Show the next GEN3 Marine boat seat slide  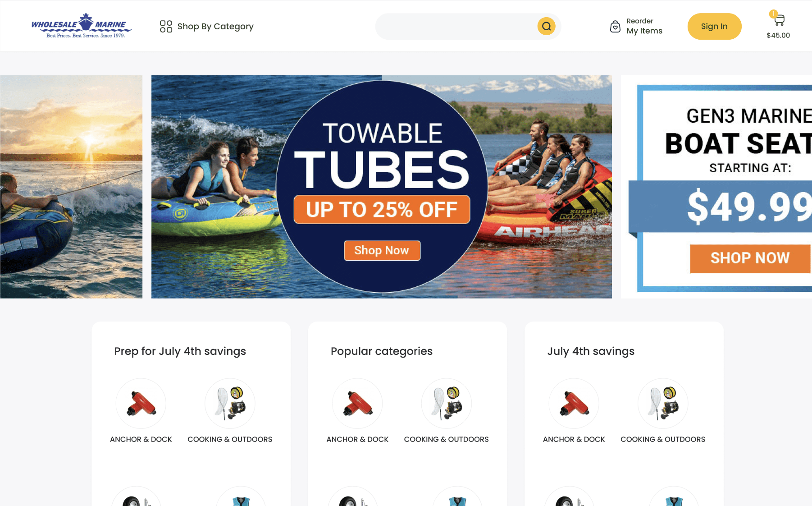tap(716, 187)
